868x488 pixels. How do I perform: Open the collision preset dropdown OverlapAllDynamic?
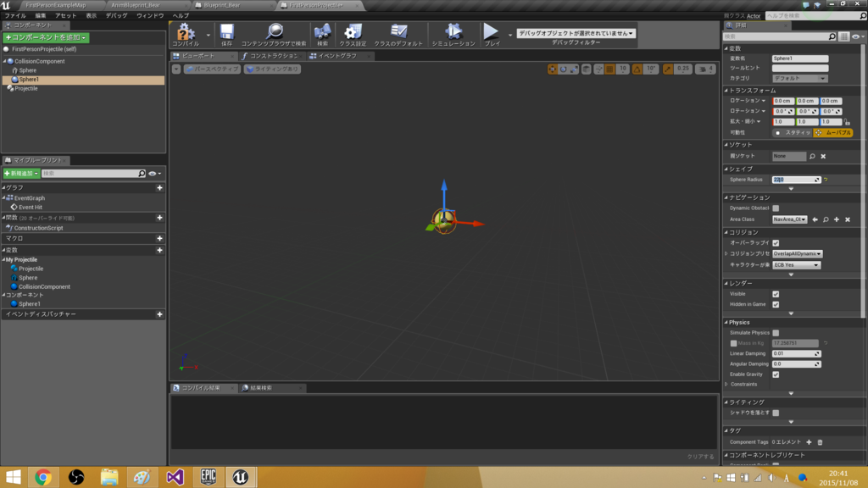click(797, 254)
